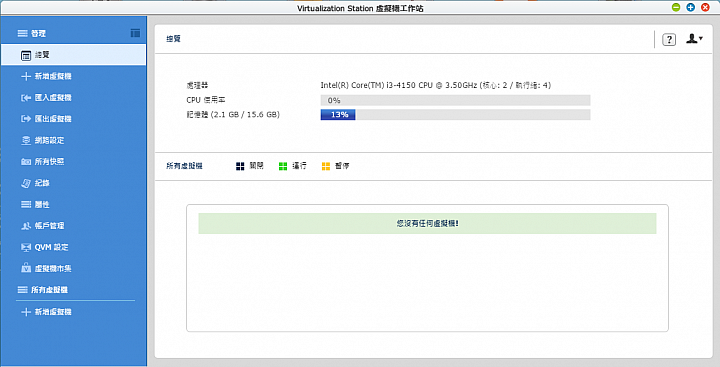
Task: Open the help question mark icon
Action: [x=669, y=40]
